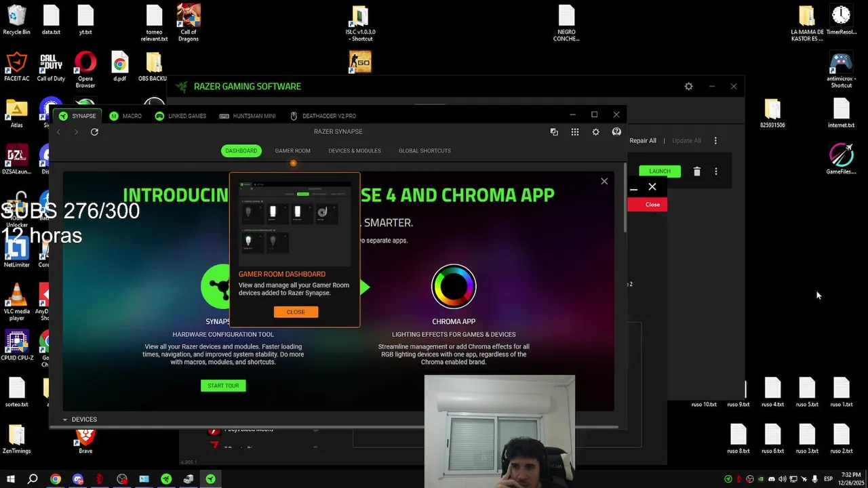Select the CS:GO desktop icon
Image resolution: width=868 pixels, height=488 pixels.
click(360, 62)
